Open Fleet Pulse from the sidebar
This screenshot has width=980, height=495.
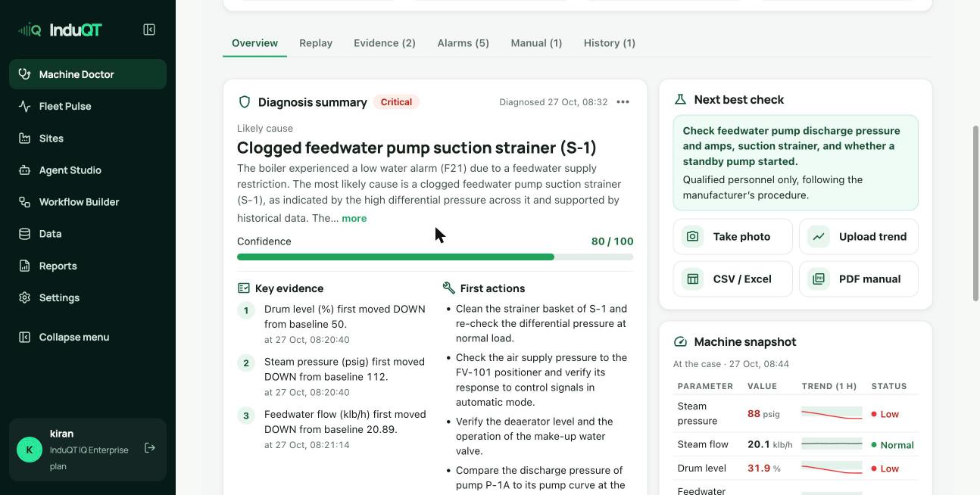point(88,106)
